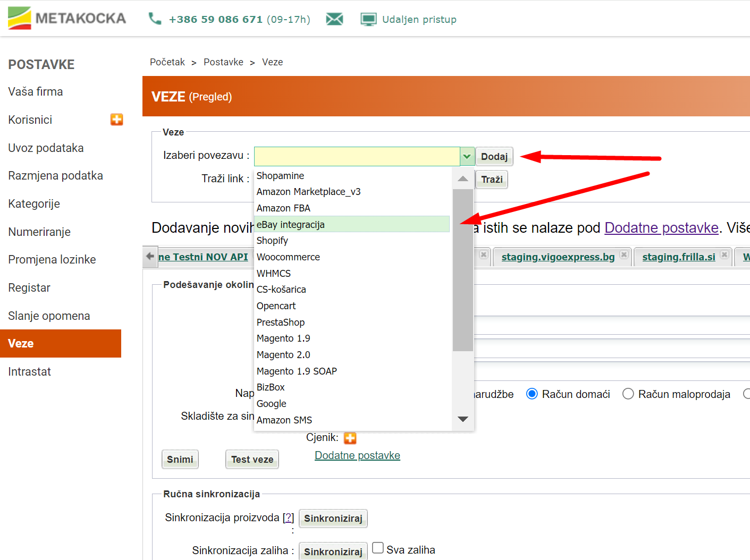Click the plus icon next to Cjenik
This screenshot has height=560, width=750.
pyautogui.click(x=350, y=438)
